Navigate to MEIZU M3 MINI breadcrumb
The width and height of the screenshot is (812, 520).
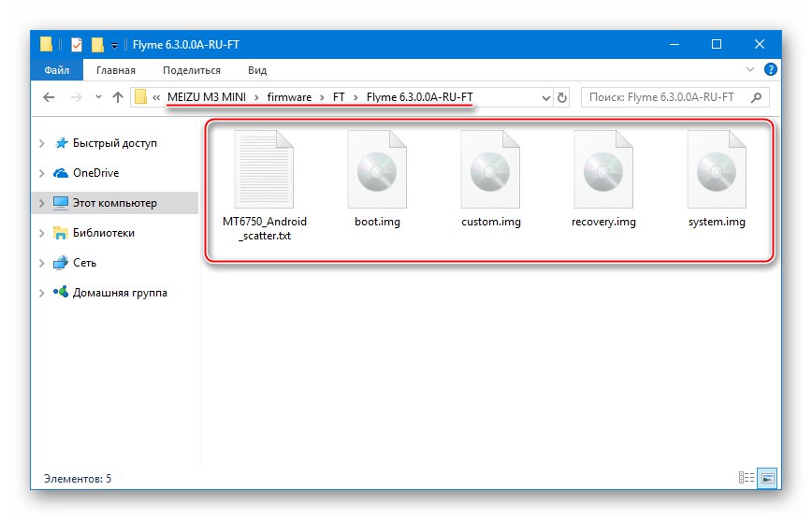click(x=207, y=97)
